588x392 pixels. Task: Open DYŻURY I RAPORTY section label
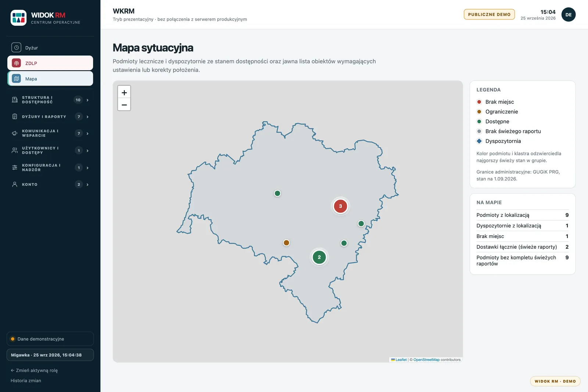click(44, 117)
